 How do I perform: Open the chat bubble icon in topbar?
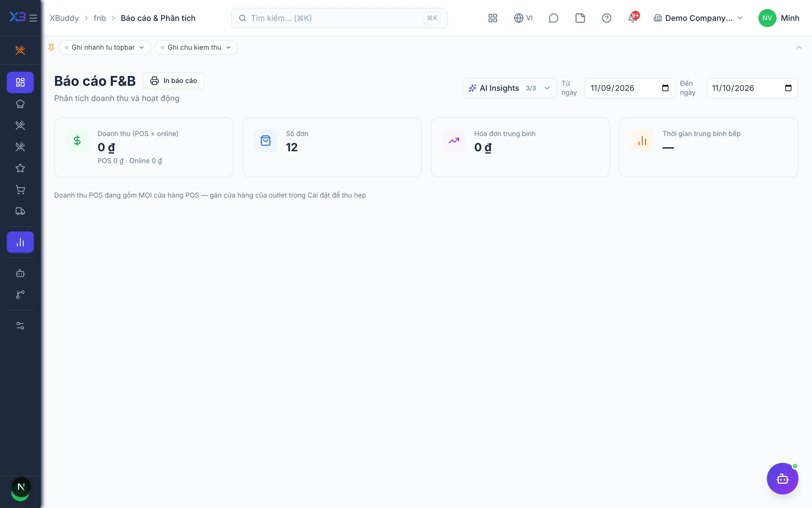[553, 18]
